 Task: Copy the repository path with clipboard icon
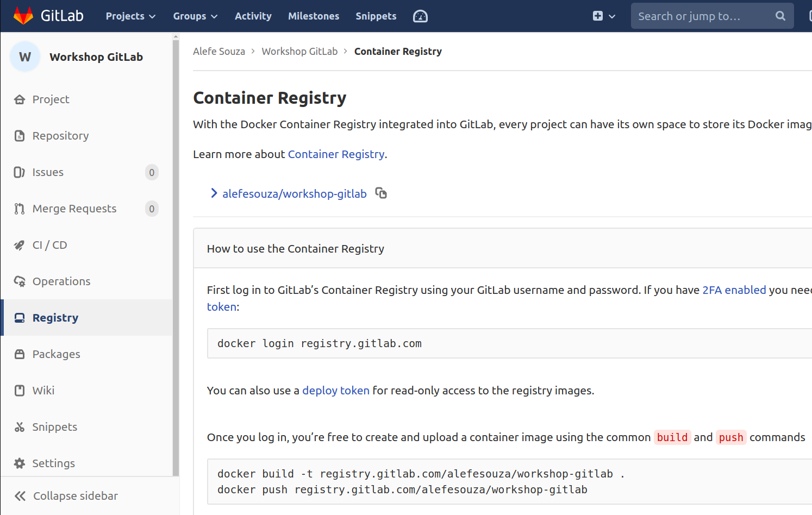point(381,193)
